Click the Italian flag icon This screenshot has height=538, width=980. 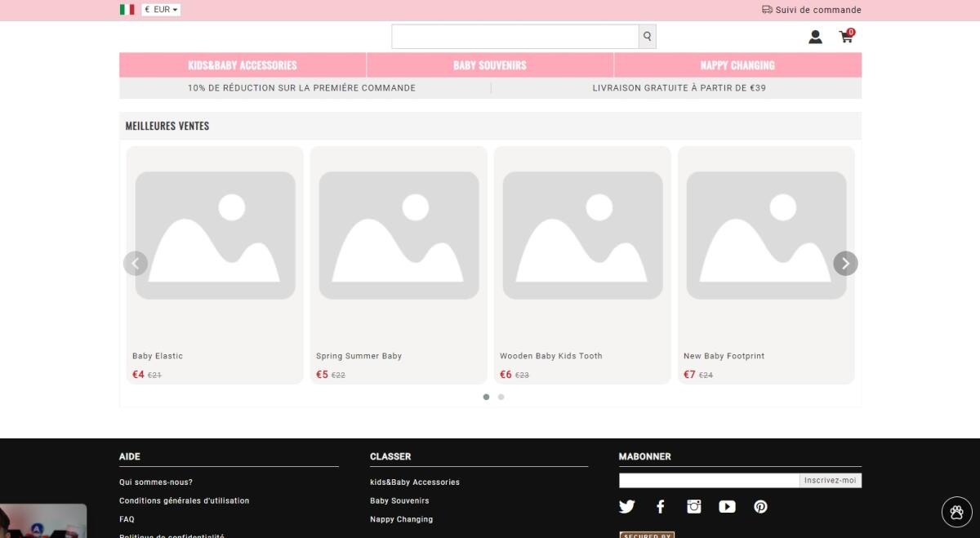(x=127, y=9)
